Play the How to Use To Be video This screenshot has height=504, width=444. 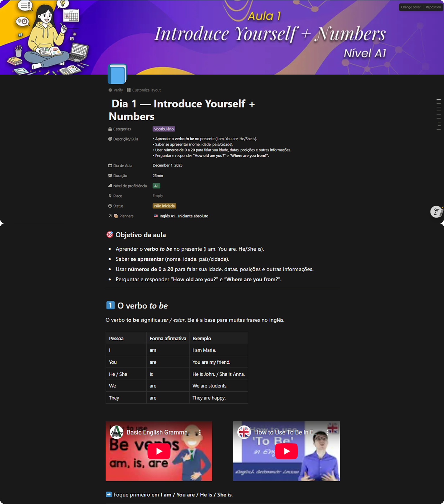[286, 451]
